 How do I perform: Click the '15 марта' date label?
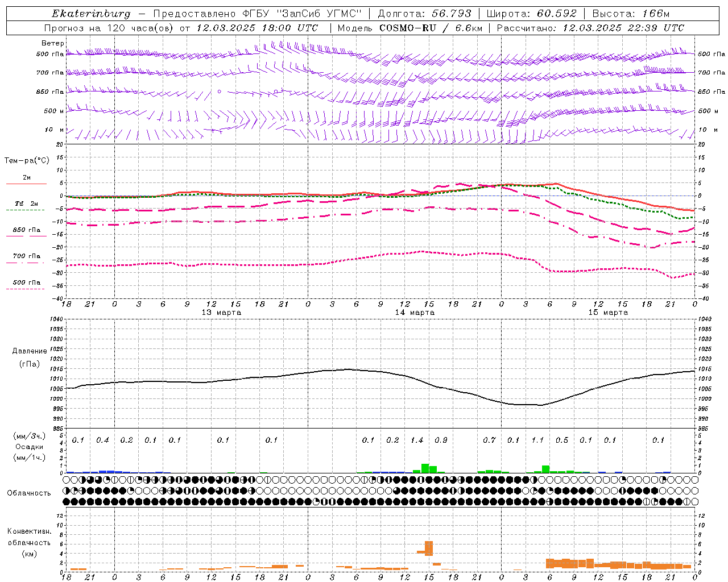[608, 313]
